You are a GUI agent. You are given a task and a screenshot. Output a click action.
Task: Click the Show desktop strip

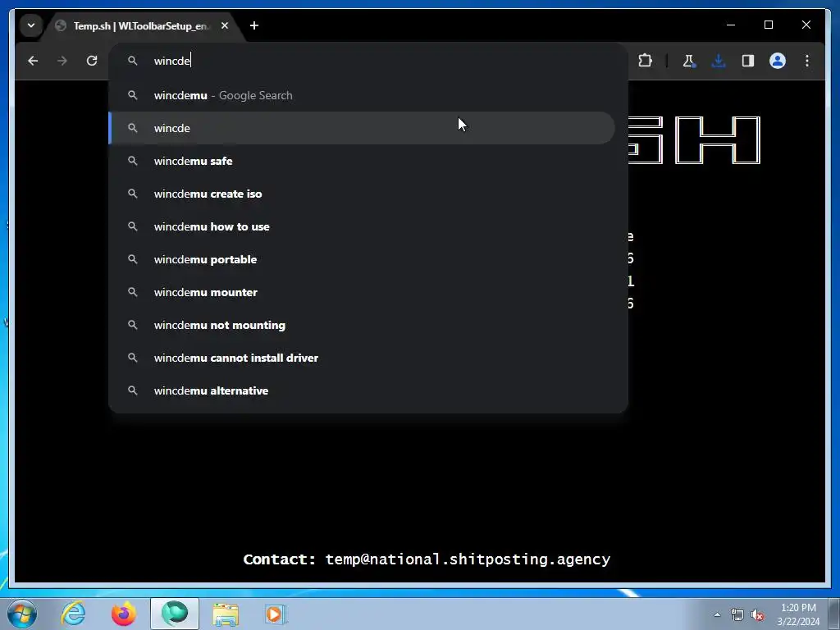coord(834,614)
